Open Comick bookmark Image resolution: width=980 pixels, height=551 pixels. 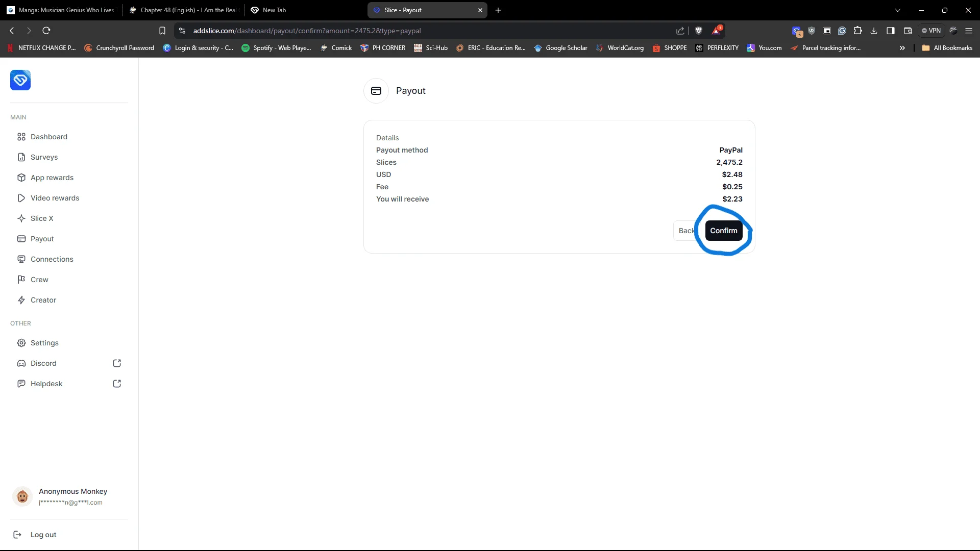(x=336, y=48)
